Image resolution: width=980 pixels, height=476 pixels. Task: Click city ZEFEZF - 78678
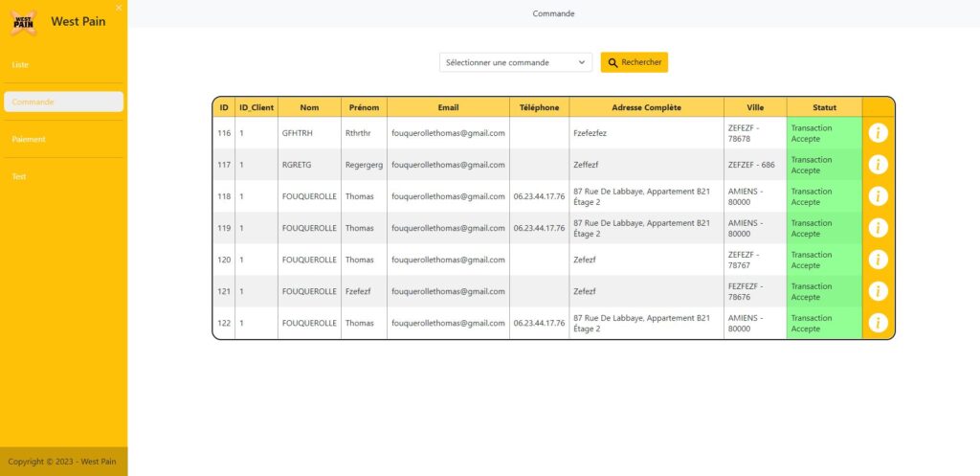tap(744, 133)
